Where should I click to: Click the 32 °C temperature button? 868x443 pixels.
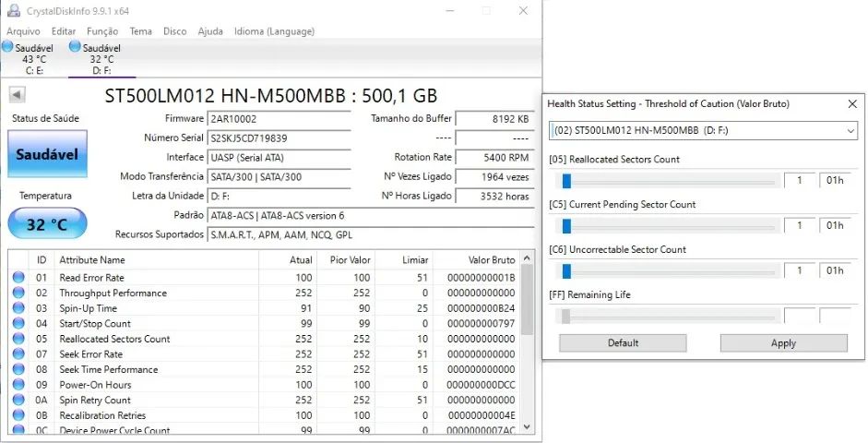click(x=48, y=223)
